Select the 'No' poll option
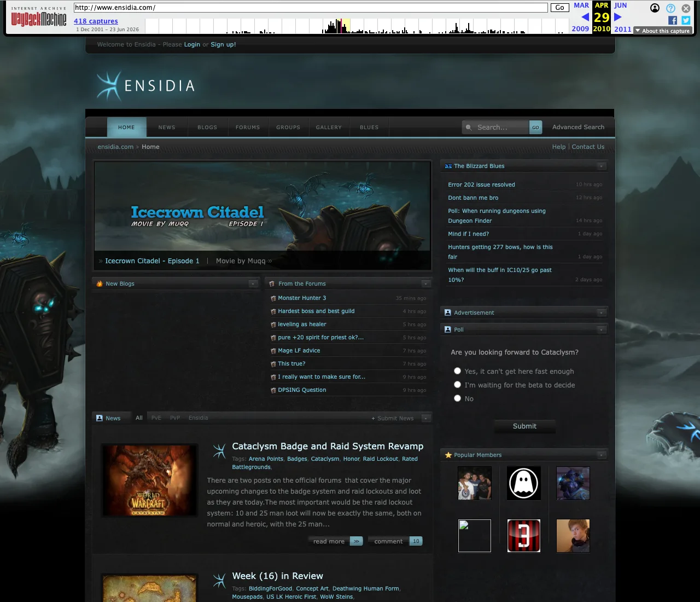The image size is (700, 602). 458,398
